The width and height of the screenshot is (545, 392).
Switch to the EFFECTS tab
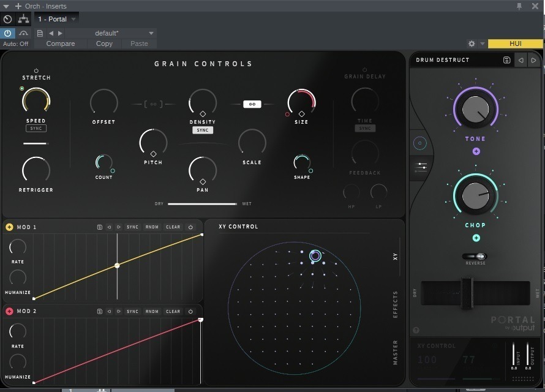click(395, 304)
